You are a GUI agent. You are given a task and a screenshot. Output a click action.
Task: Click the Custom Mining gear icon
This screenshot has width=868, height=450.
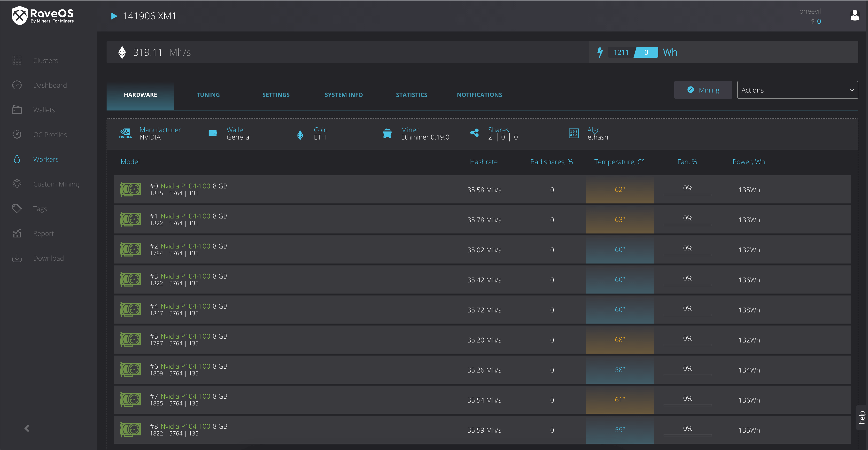click(x=17, y=184)
